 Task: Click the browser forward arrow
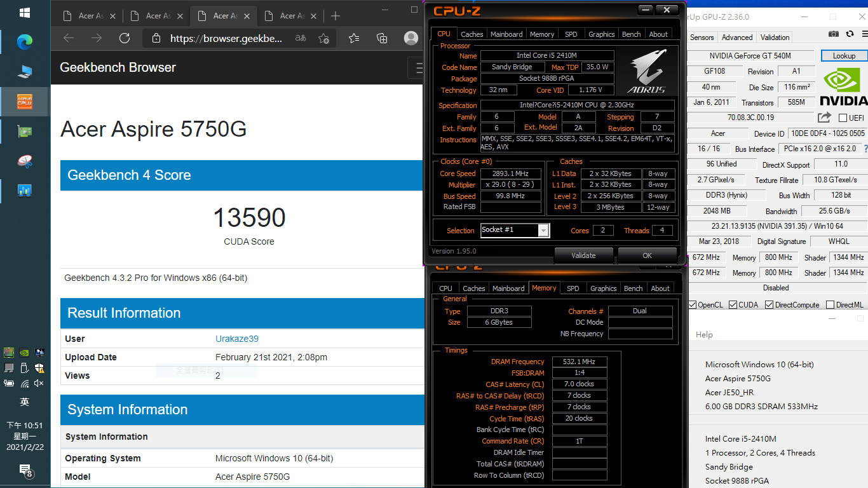97,38
